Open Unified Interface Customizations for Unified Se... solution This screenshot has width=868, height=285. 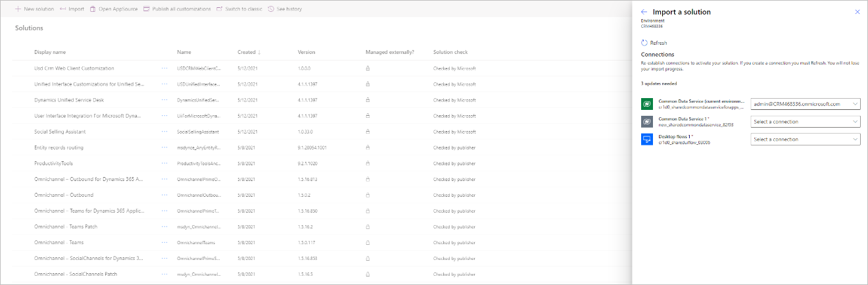click(89, 84)
